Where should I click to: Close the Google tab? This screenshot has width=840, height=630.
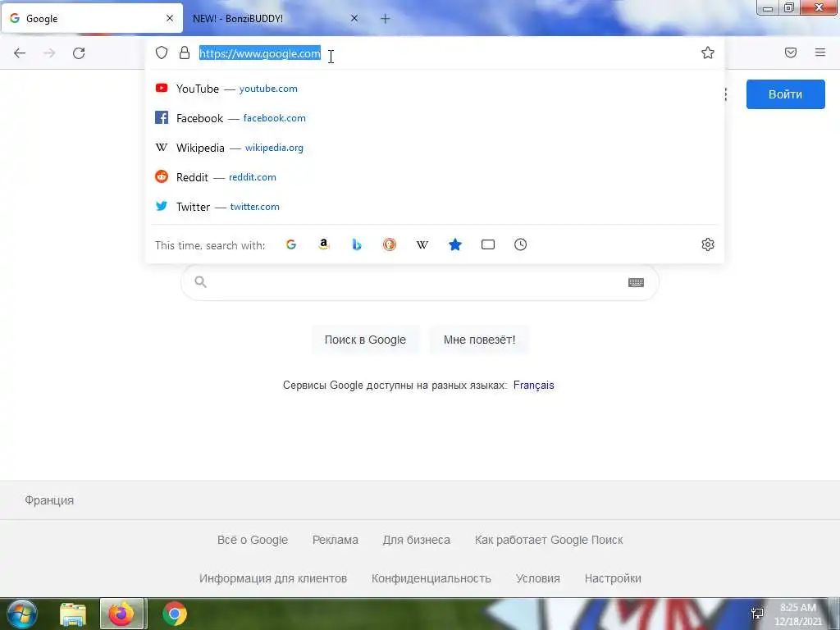click(170, 18)
